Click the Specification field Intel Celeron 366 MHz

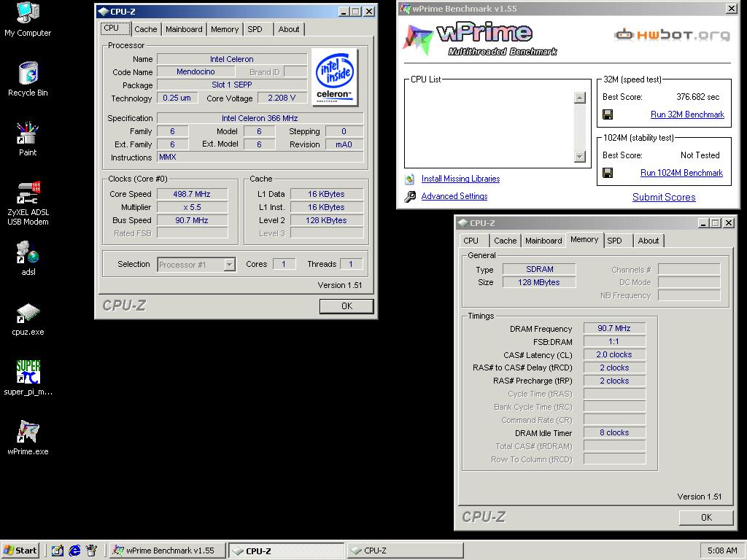[x=260, y=118]
